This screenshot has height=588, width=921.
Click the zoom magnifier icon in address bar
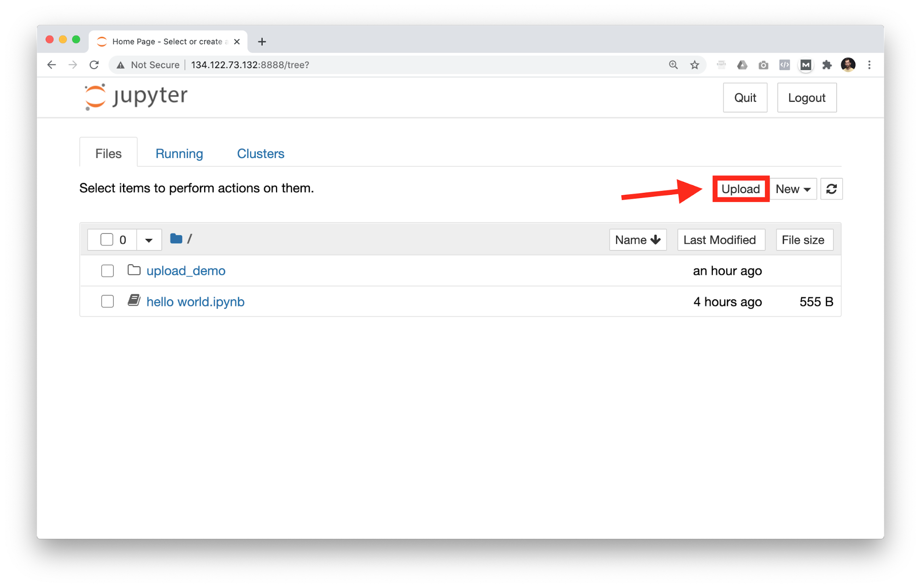673,65
